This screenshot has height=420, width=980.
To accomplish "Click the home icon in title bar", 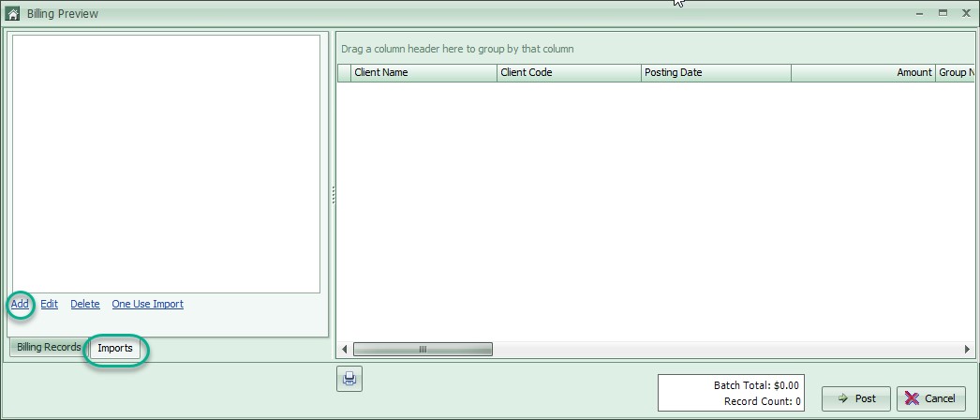I will [x=12, y=13].
